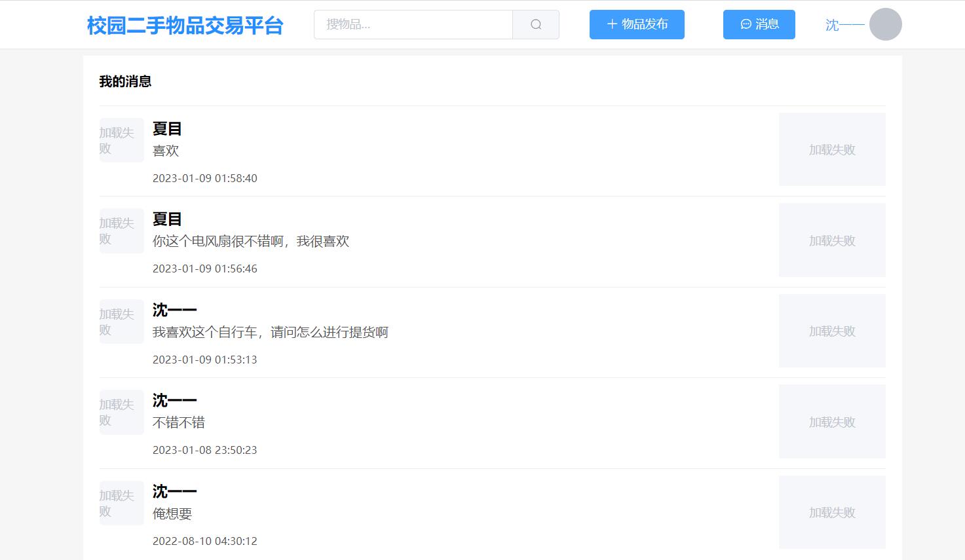Click message 我喜欢这个自行车，请问怎么进行提货啊
This screenshot has height=560, width=965.
pos(271,332)
